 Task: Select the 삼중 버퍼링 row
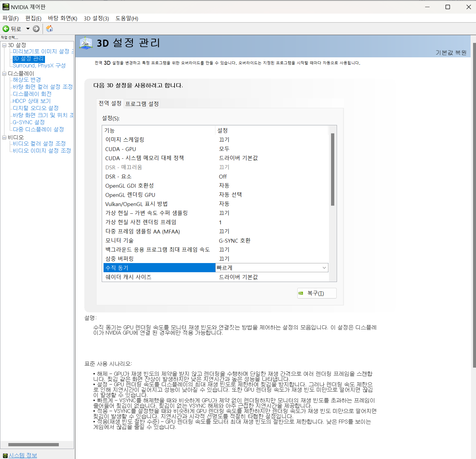(x=216, y=259)
